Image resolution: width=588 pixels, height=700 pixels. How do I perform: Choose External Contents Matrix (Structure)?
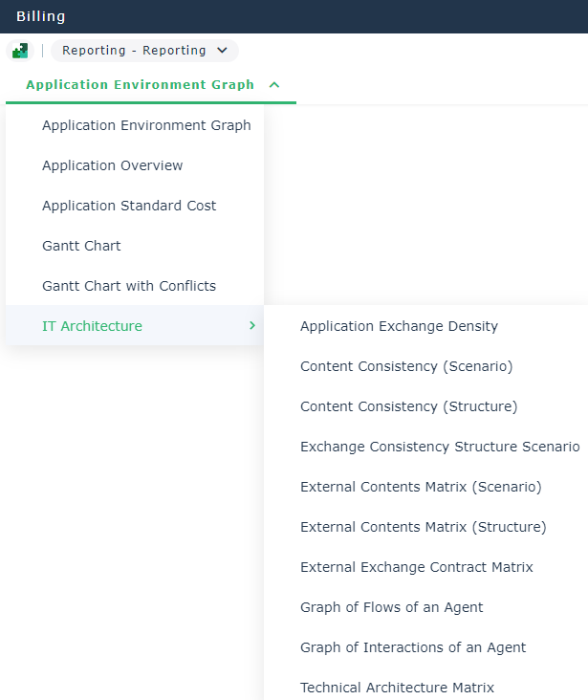coord(423,527)
